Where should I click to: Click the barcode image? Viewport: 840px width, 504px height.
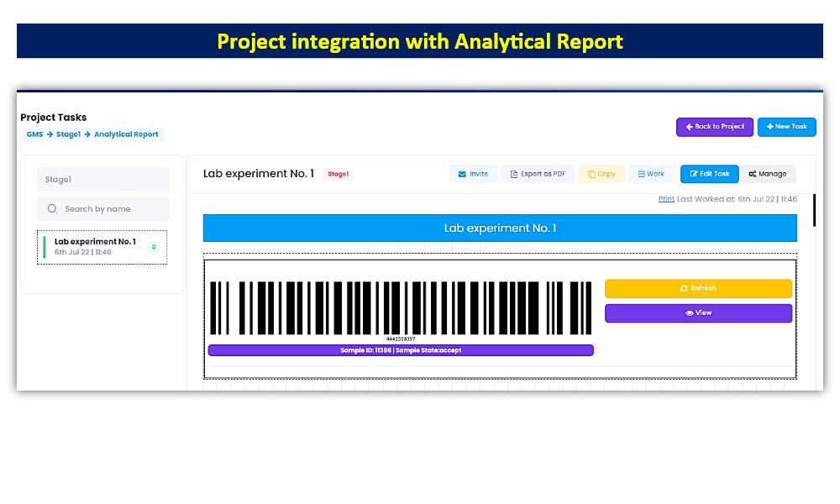point(401,308)
